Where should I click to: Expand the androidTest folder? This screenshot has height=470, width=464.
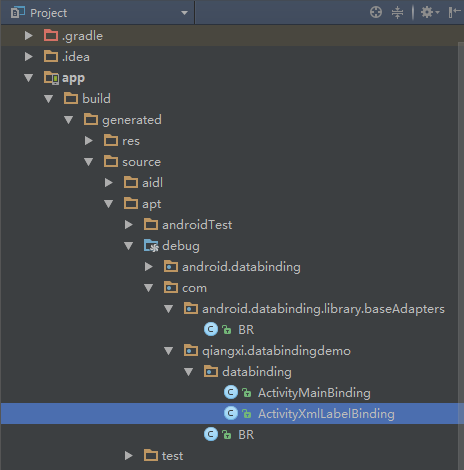coord(129,225)
